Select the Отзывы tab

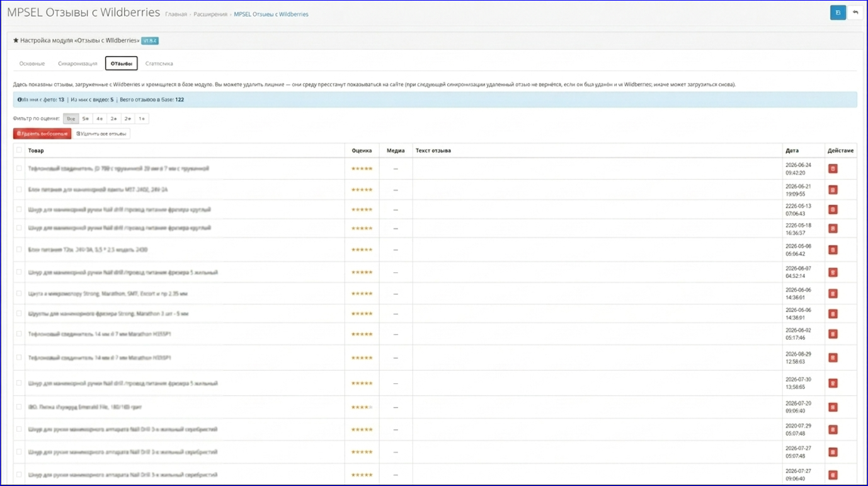122,64
